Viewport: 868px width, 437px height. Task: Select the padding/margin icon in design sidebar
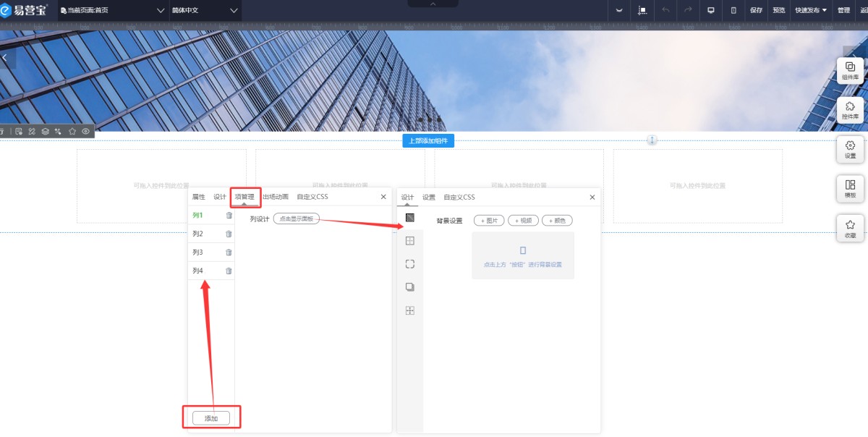coord(410,310)
